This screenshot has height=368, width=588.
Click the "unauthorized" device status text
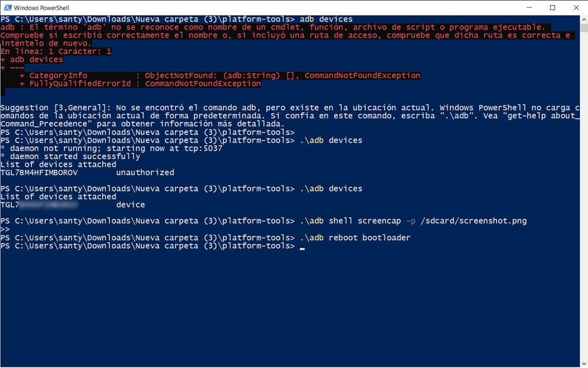145,173
